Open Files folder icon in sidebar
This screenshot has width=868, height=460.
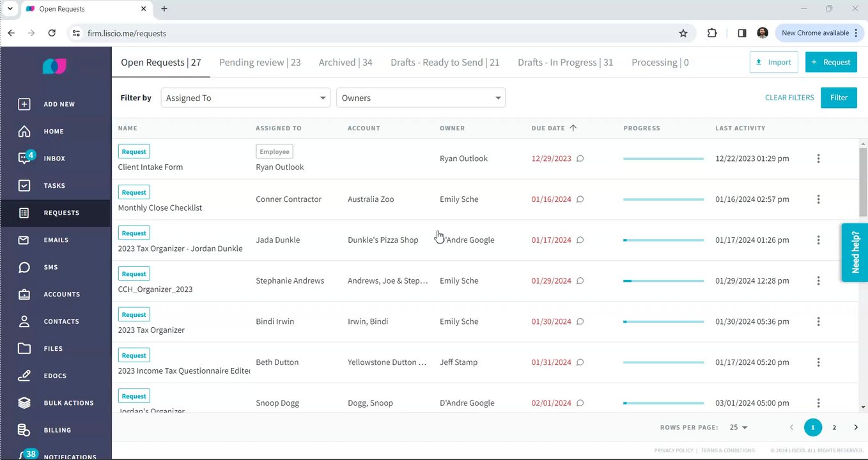(x=24, y=349)
